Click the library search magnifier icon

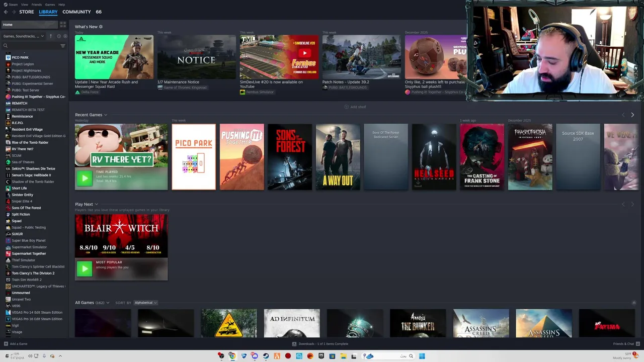[6, 46]
